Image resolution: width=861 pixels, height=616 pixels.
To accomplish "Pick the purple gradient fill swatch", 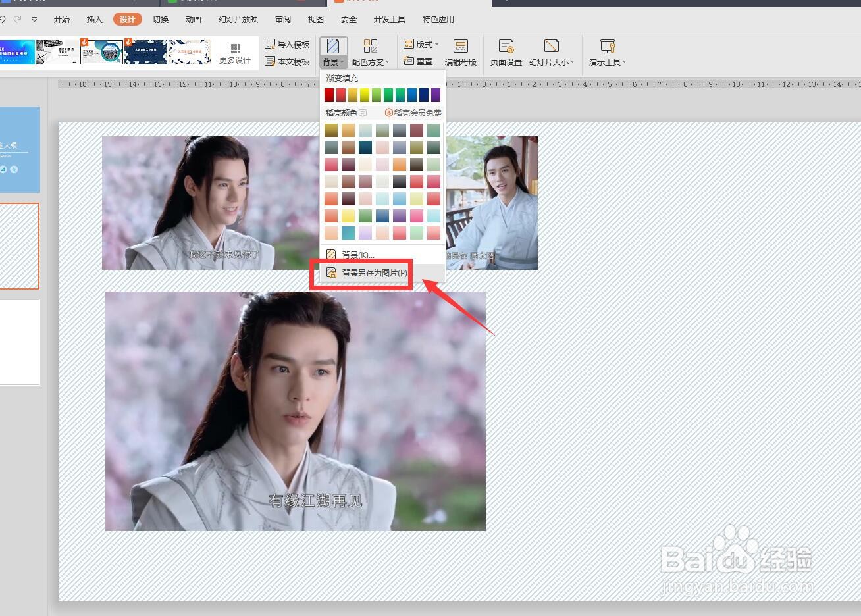I will tap(436, 95).
